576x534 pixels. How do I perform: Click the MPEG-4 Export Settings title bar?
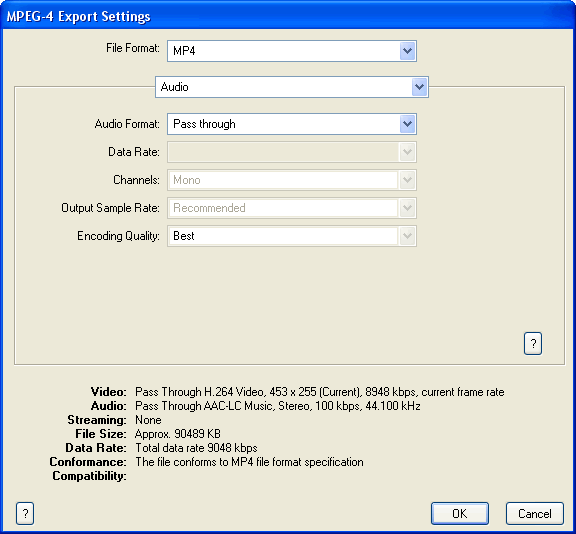click(288, 15)
